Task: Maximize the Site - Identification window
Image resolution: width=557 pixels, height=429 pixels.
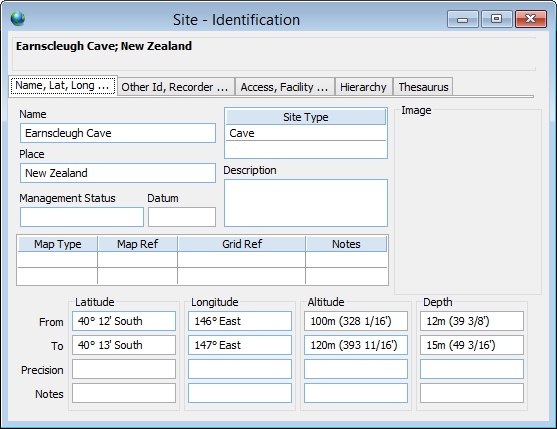Action: 497,19
